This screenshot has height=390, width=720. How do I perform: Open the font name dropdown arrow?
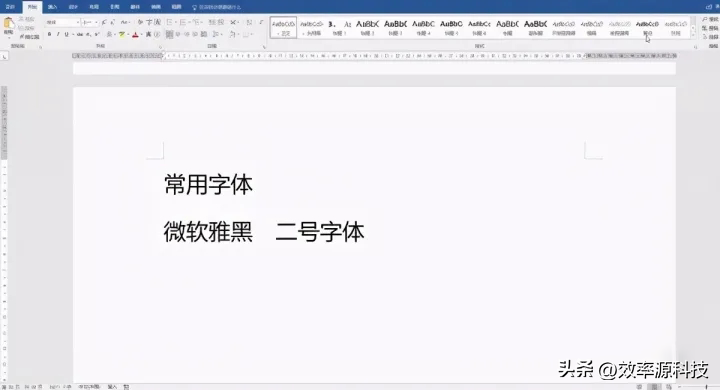coord(78,22)
